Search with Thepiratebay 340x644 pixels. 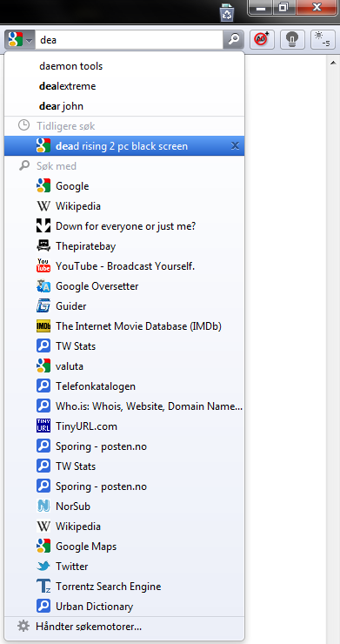pyautogui.click(x=124, y=246)
